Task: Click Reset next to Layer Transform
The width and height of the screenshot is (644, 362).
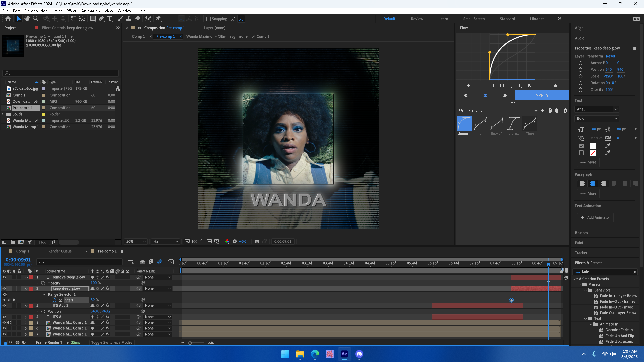Action: [x=610, y=56]
